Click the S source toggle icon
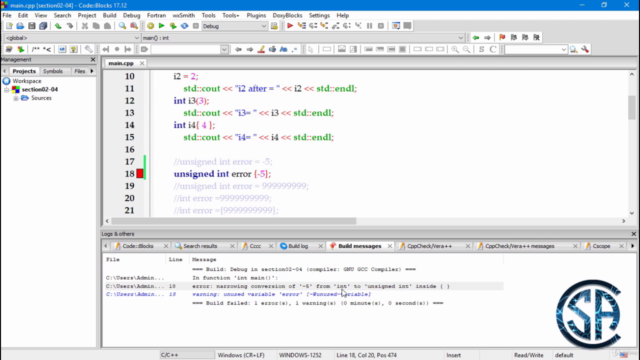The width and height of the screenshot is (640, 360). point(481,49)
